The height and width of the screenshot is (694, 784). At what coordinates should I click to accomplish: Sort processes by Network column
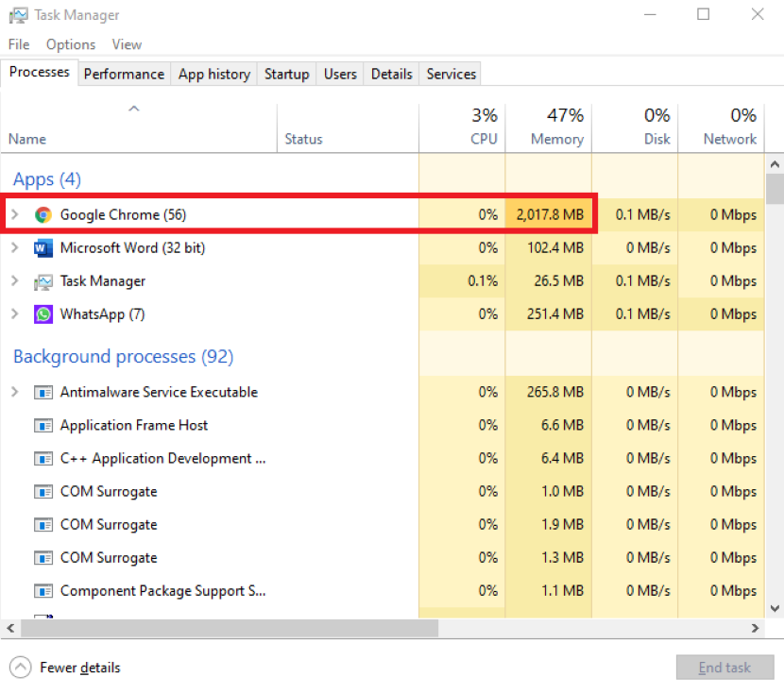[721, 127]
